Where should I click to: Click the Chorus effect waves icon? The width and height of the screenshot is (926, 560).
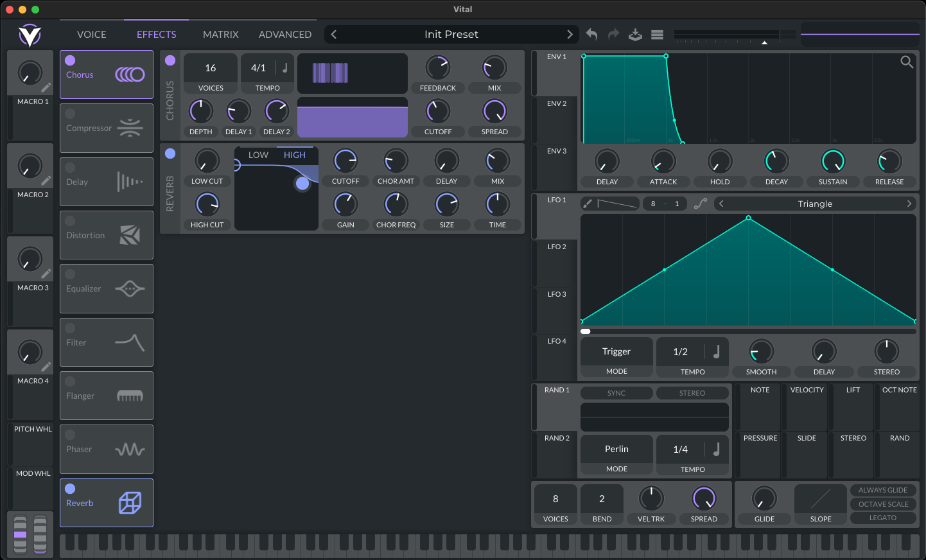130,75
